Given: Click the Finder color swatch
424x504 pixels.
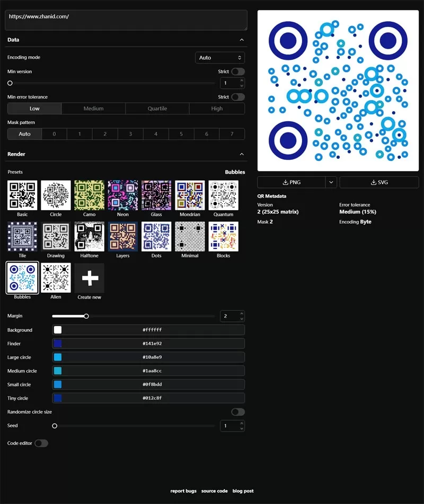Looking at the screenshot, I should (58, 344).
